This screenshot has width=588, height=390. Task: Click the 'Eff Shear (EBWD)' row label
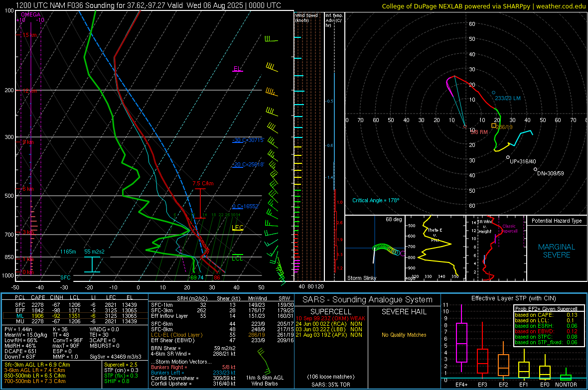point(173,341)
